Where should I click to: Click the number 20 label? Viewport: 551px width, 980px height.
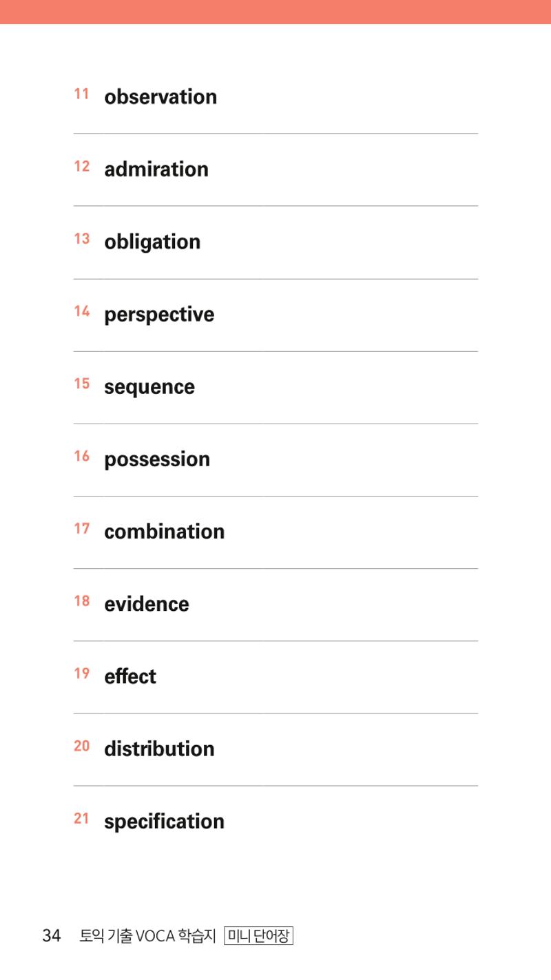(x=82, y=746)
